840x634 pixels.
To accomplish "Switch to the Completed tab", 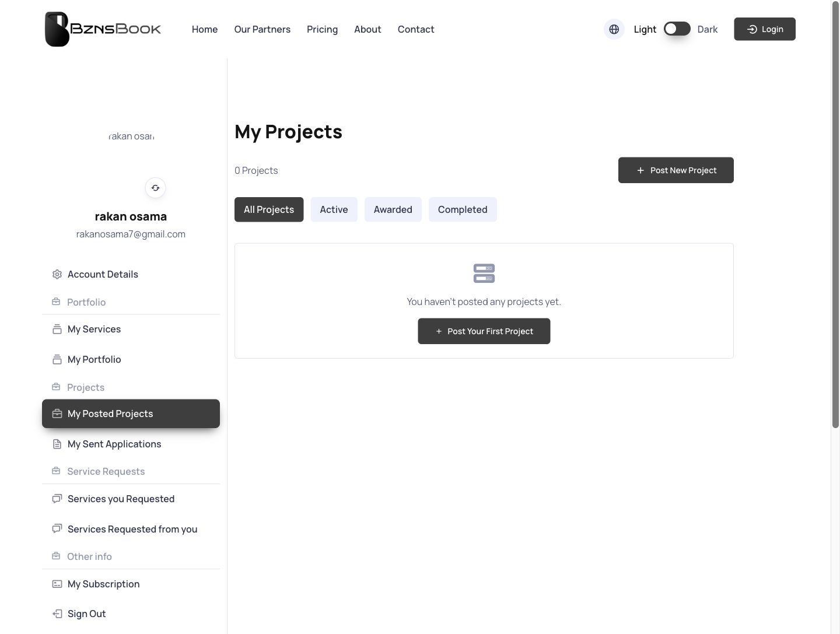I will (463, 209).
